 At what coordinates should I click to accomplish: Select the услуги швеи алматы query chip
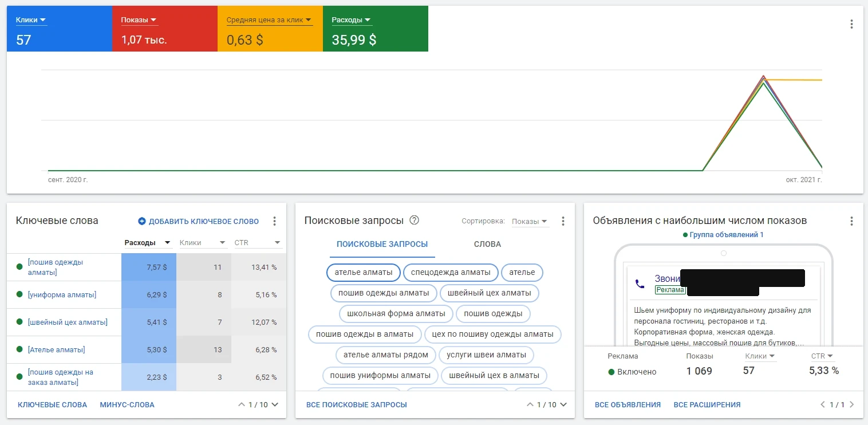(x=487, y=355)
